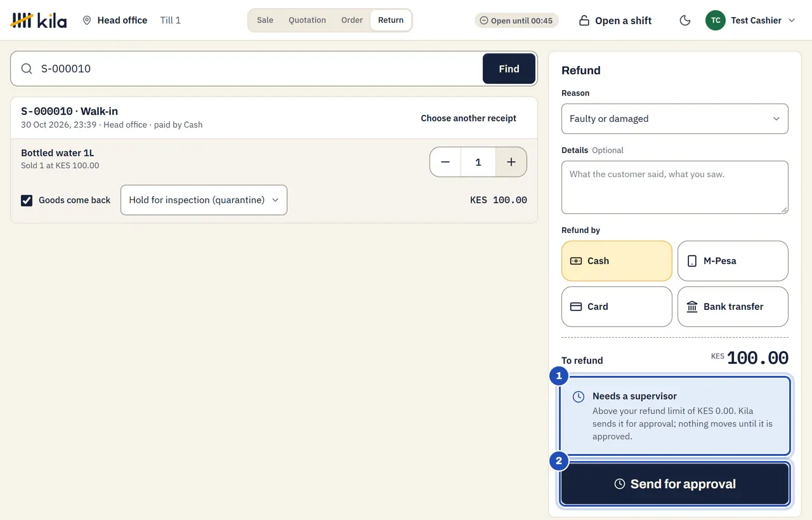Click the Head office location pin icon
812x520 pixels.
[x=87, y=20]
